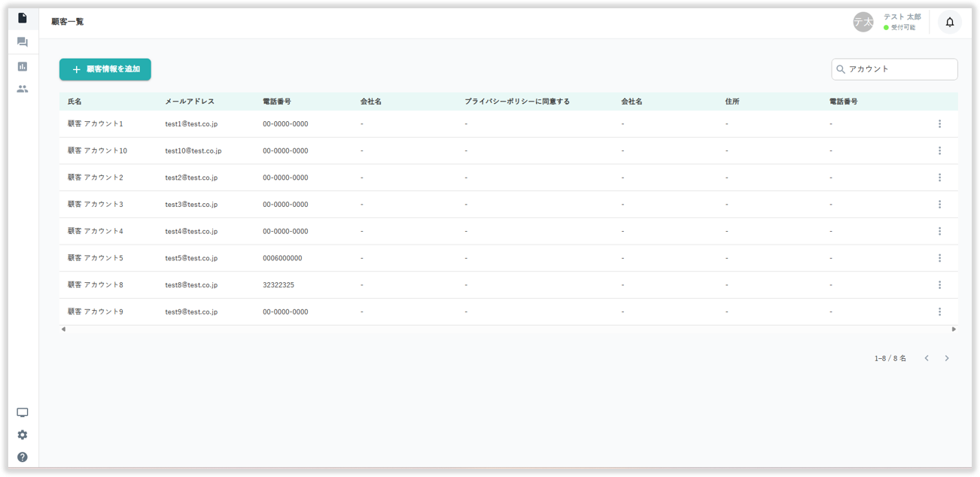The height and width of the screenshot is (477, 980).
Task: Click the メールアドレス column header
Action: click(190, 102)
